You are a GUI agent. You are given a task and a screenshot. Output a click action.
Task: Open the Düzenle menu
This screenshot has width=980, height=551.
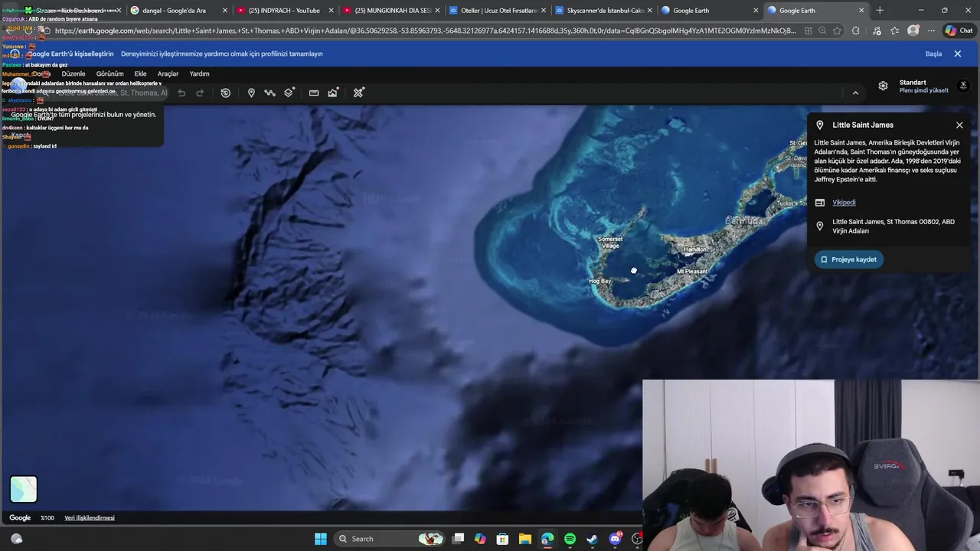coord(73,73)
